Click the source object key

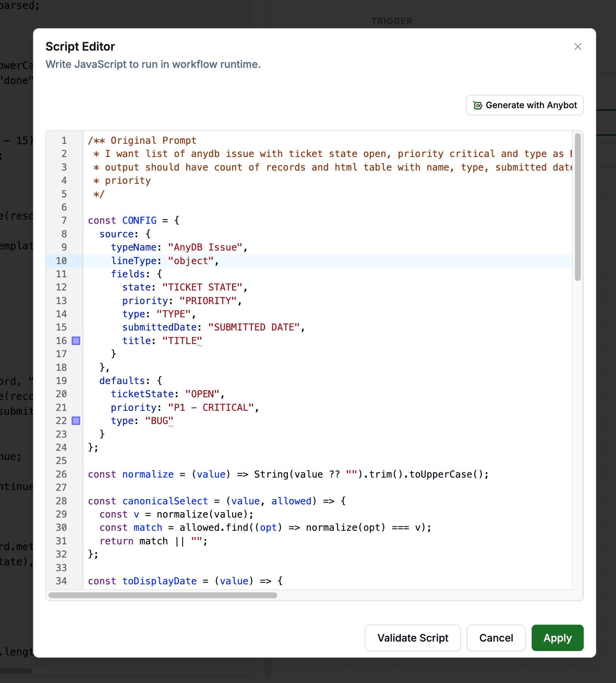click(117, 234)
